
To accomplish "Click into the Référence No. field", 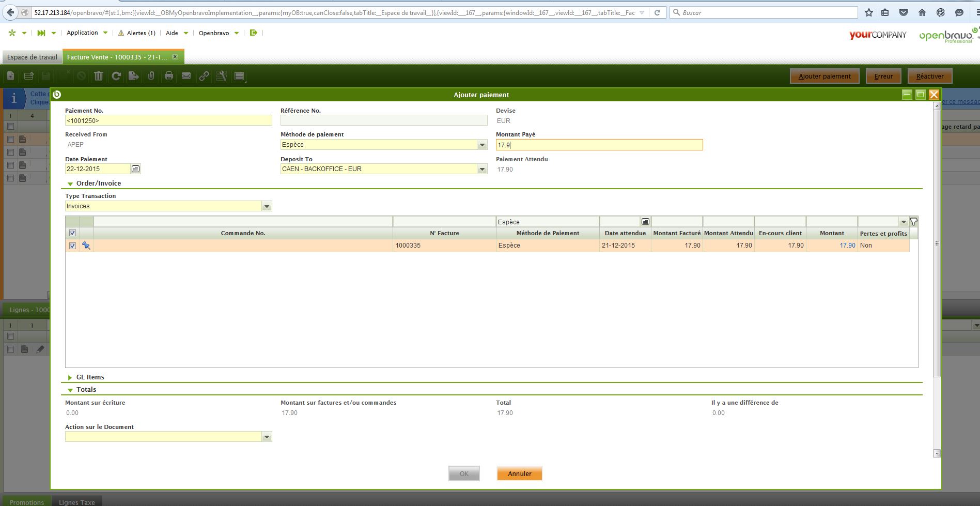I will click(x=383, y=120).
